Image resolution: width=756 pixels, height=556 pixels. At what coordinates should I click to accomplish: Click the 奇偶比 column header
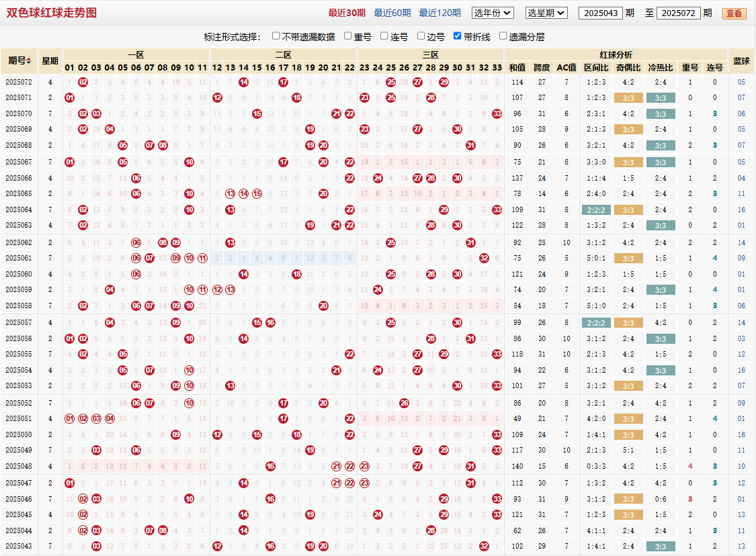click(x=628, y=67)
